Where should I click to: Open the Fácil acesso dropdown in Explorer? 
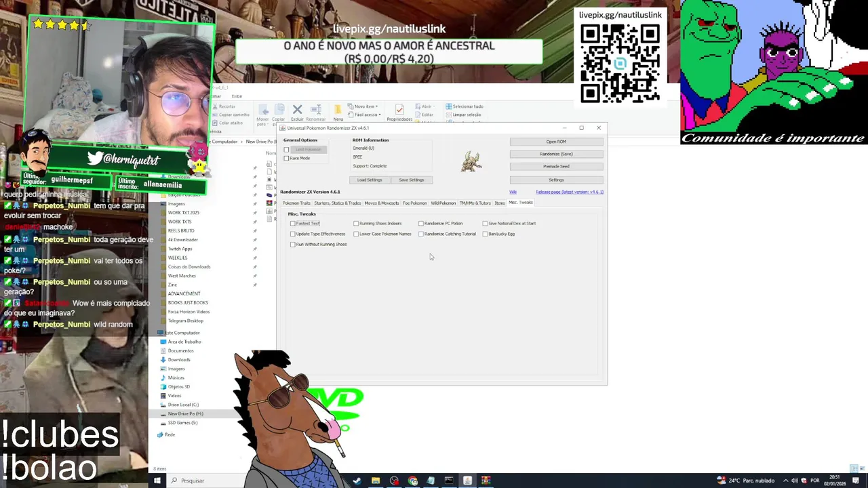(x=365, y=115)
